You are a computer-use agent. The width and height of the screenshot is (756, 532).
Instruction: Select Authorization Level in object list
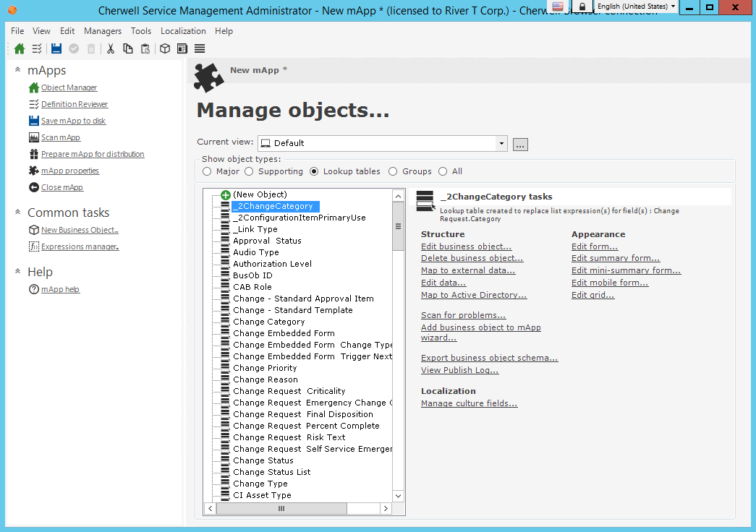point(273,264)
